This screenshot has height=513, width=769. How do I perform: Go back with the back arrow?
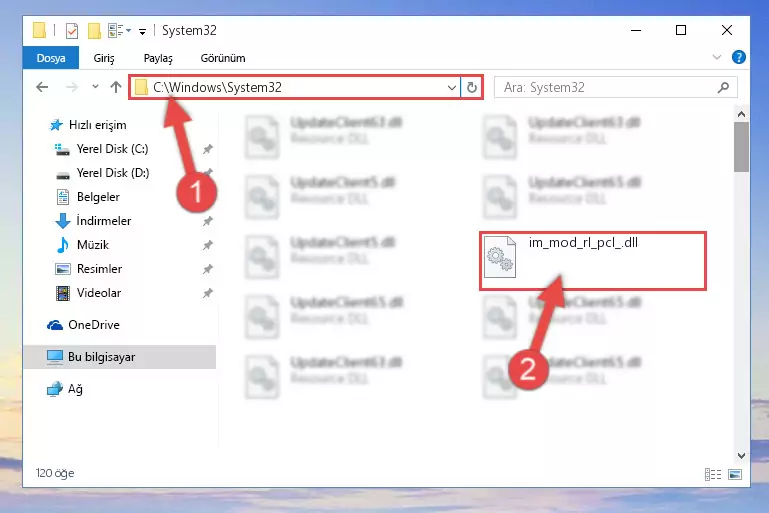pos(42,87)
